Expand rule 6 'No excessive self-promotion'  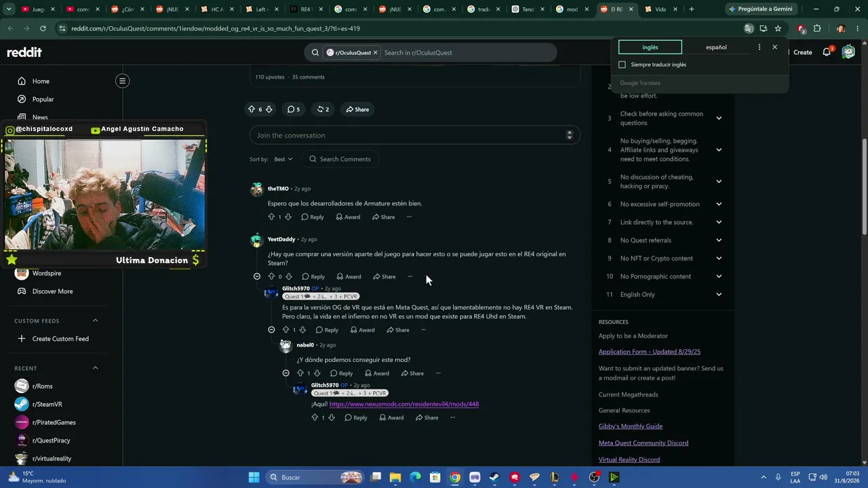[719, 204]
